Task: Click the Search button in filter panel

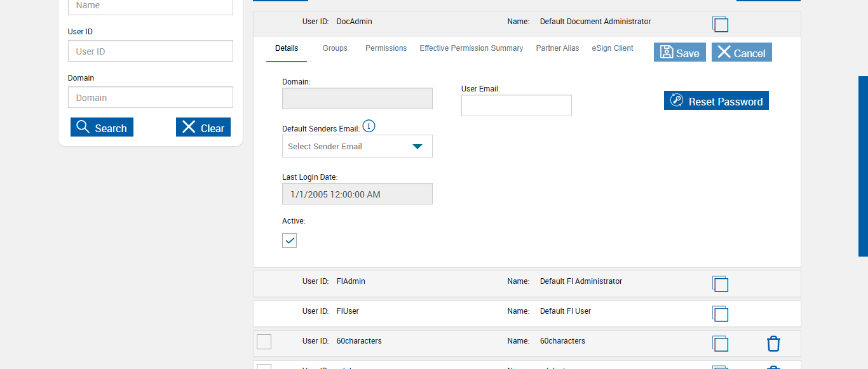Action: pyautogui.click(x=102, y=128)
